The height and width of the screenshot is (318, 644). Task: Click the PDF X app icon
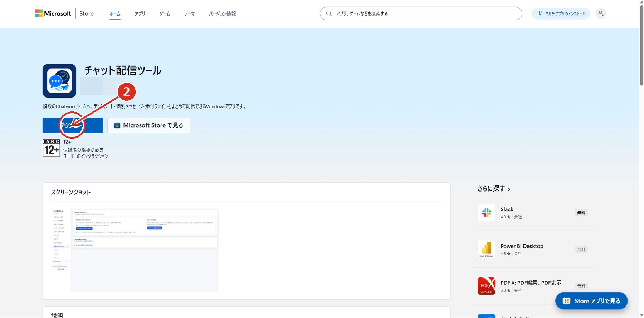[487, 286]
